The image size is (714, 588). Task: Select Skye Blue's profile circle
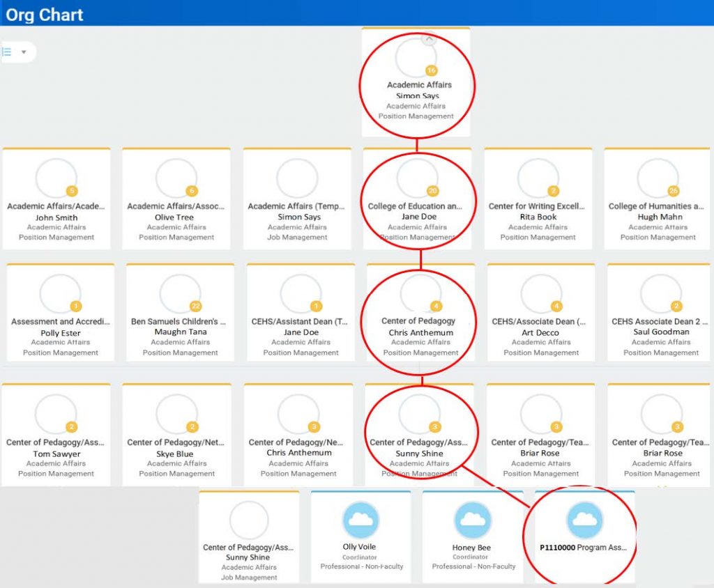click(x=176, y=414)
